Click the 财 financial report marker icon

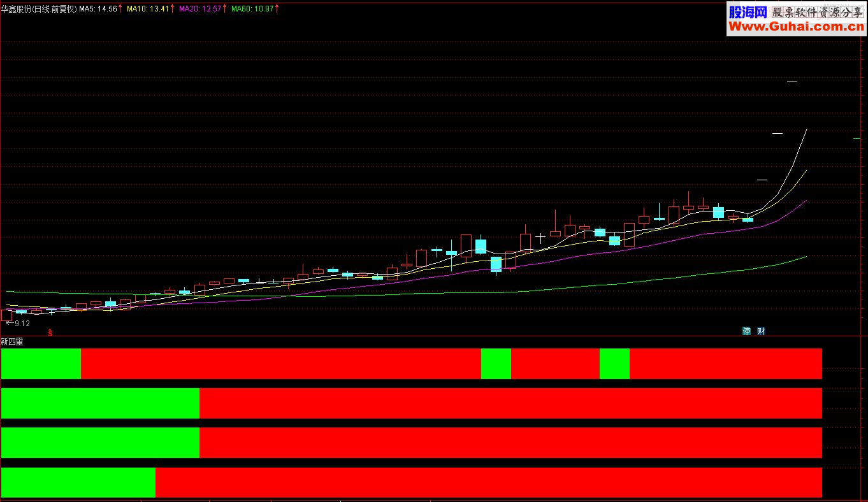click(x=761, y=331)
